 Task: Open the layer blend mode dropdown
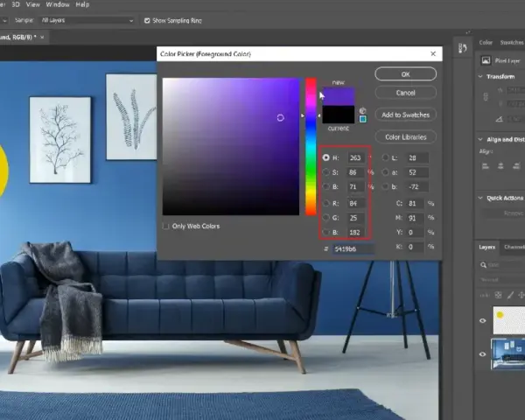(x=502, y=280)
